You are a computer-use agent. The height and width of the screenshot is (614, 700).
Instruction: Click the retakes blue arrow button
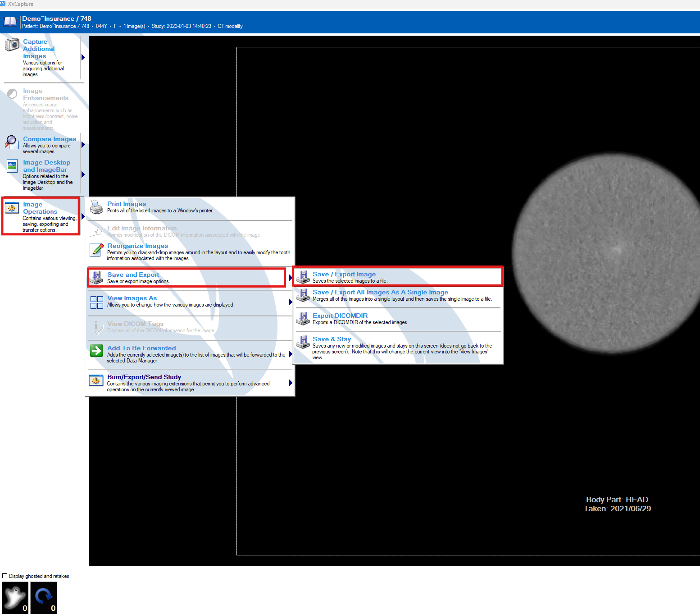click(44, 597)
